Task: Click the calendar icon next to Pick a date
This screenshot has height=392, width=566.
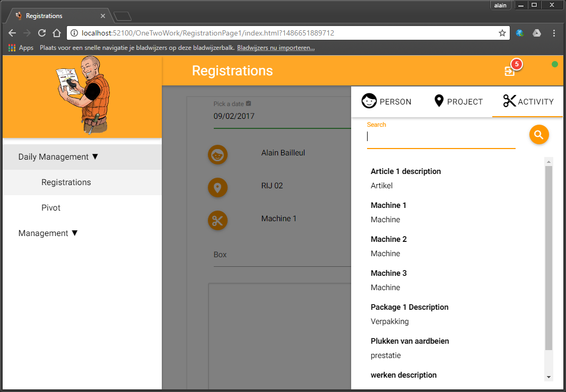Action: click(x=248, y=103)
